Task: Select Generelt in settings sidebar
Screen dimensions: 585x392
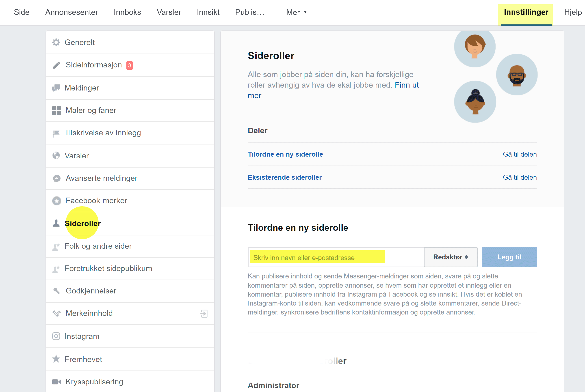Action: point(130,42)
